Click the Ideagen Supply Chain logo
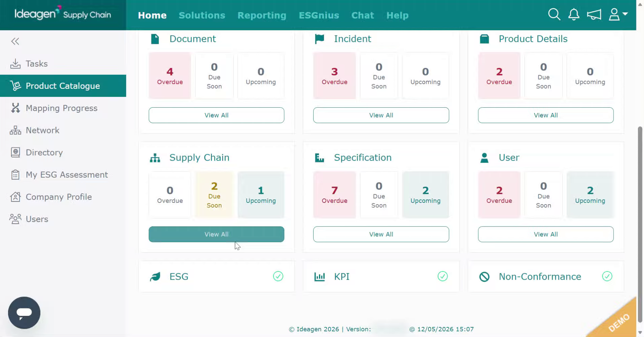 63,13
